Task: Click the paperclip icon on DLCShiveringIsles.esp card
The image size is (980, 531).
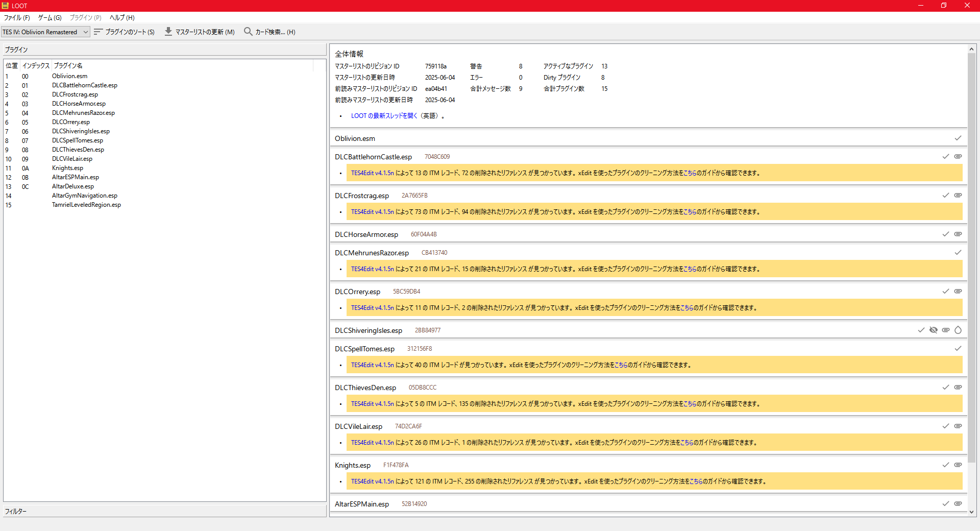Action: [946, 330]
